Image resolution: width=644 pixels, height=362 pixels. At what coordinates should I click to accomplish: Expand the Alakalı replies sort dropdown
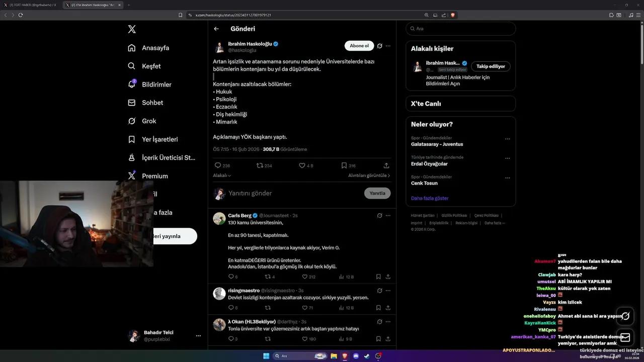[x=222, y=175]
